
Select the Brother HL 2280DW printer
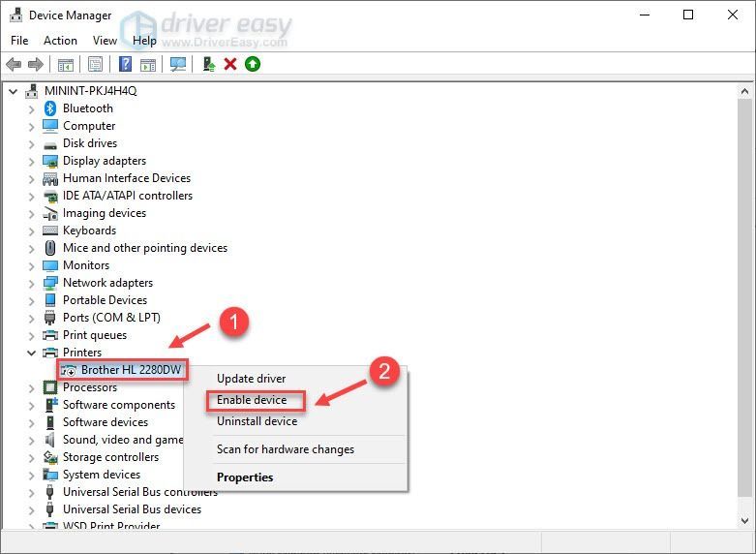[131, 370]
